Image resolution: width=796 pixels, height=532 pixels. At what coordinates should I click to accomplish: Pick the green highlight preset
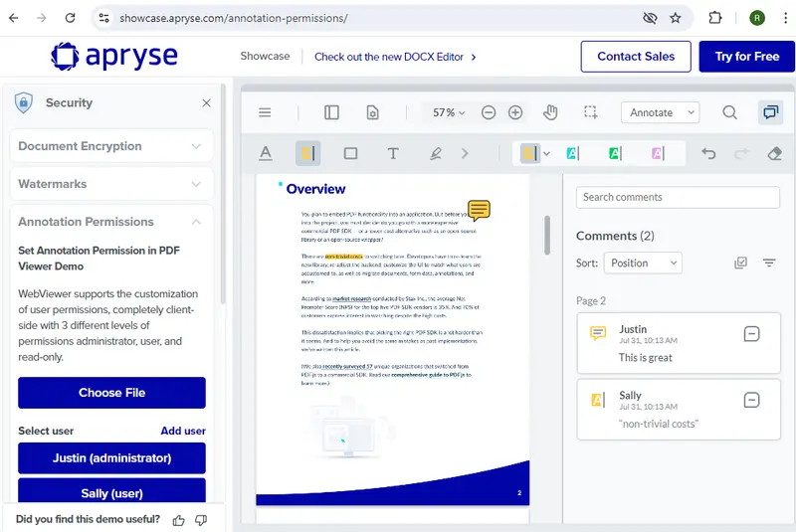tap(615, 154)
